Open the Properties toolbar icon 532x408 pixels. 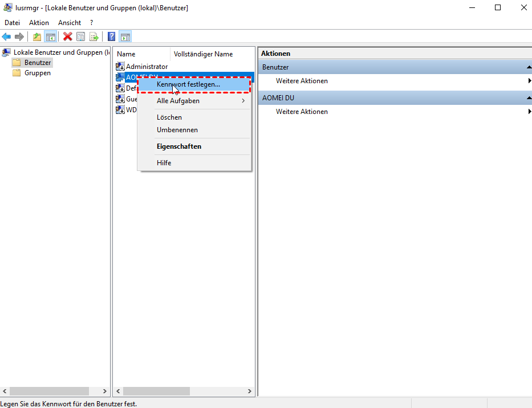[x=81, y=36]
